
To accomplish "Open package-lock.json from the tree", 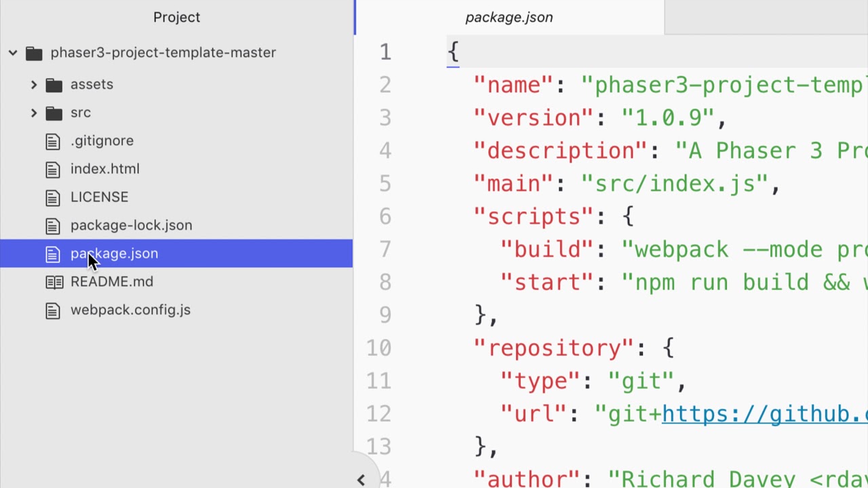I will pos(131,225).
